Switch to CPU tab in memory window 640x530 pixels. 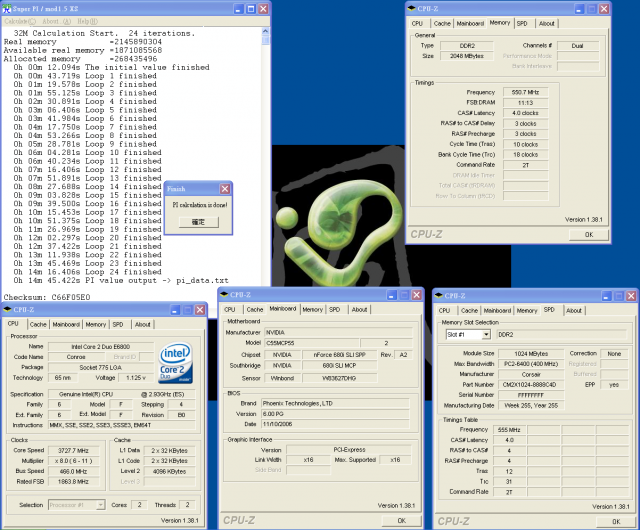[417, 23]
